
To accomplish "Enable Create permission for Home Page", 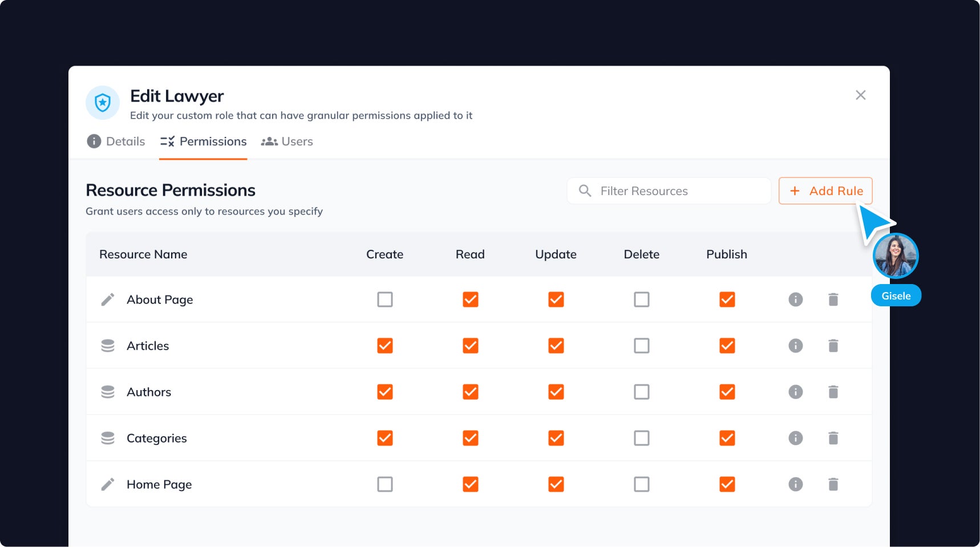I will 385,484.
